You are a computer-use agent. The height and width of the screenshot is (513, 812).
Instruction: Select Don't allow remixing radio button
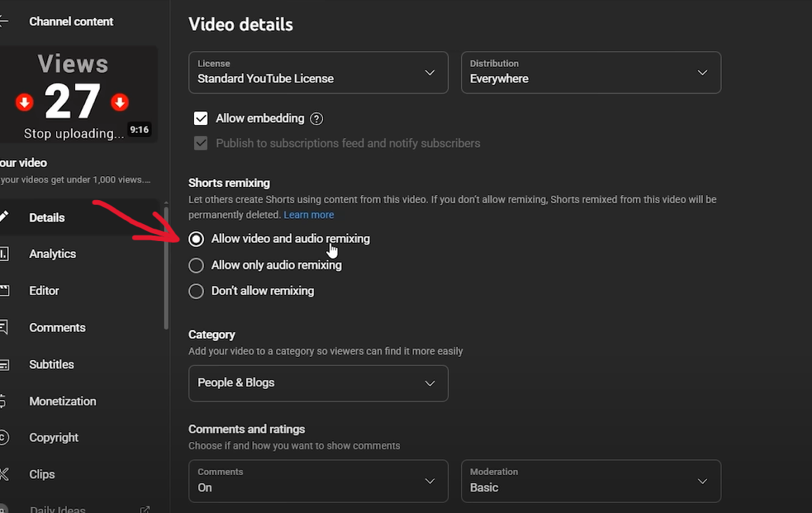coord(196,291)
